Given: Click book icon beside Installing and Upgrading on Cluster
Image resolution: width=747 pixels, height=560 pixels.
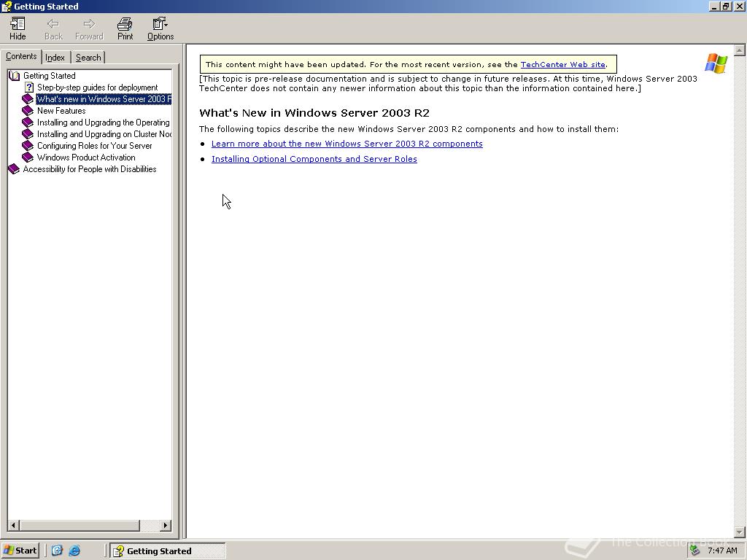Looking at the screenshot, I should coord(28,134).
